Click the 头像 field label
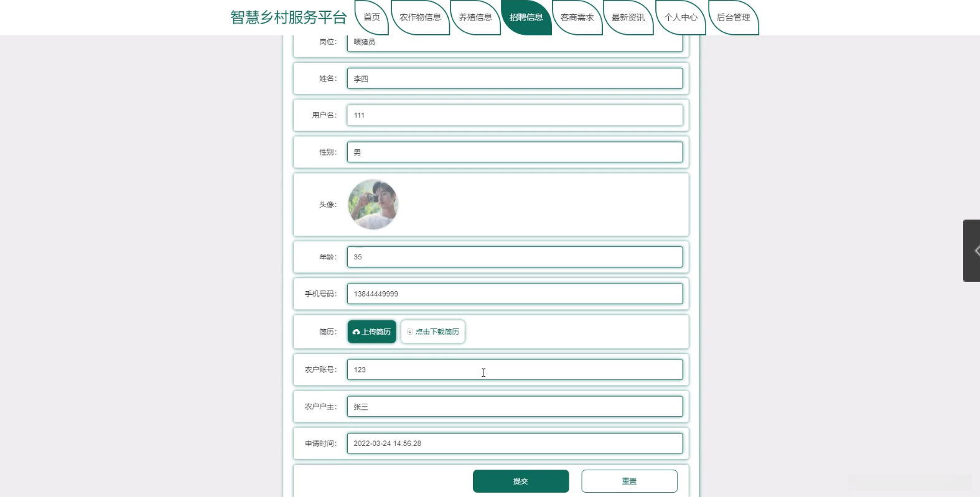This screenshot has height=497, width=980. coord(328,205)
